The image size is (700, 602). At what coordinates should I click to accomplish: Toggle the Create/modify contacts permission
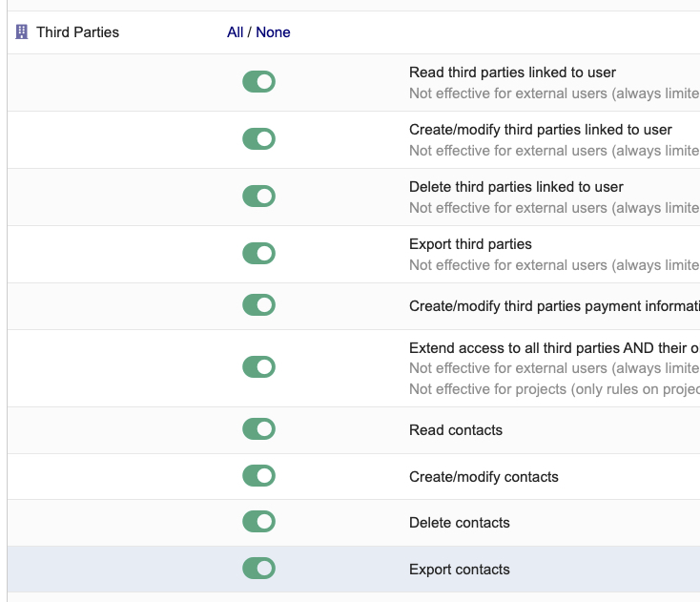point(259,476)
